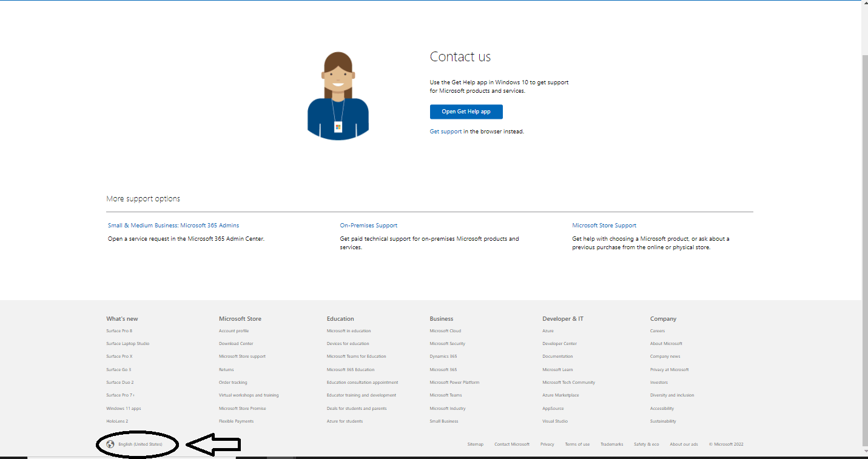This screenshot has width=868, height=459.
Task: Go to Microsoft Industry
Action: (x=448, y=409)
